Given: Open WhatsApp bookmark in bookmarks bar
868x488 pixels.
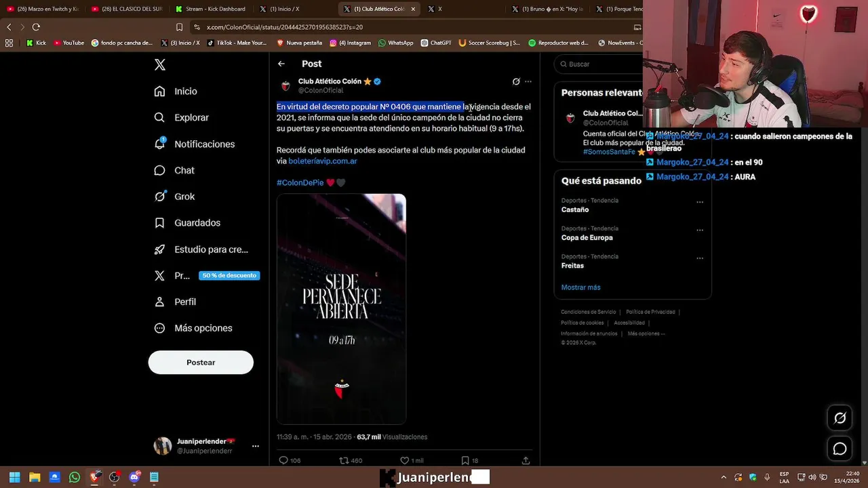Looking at the screenshot, I should tap(395, 43).
